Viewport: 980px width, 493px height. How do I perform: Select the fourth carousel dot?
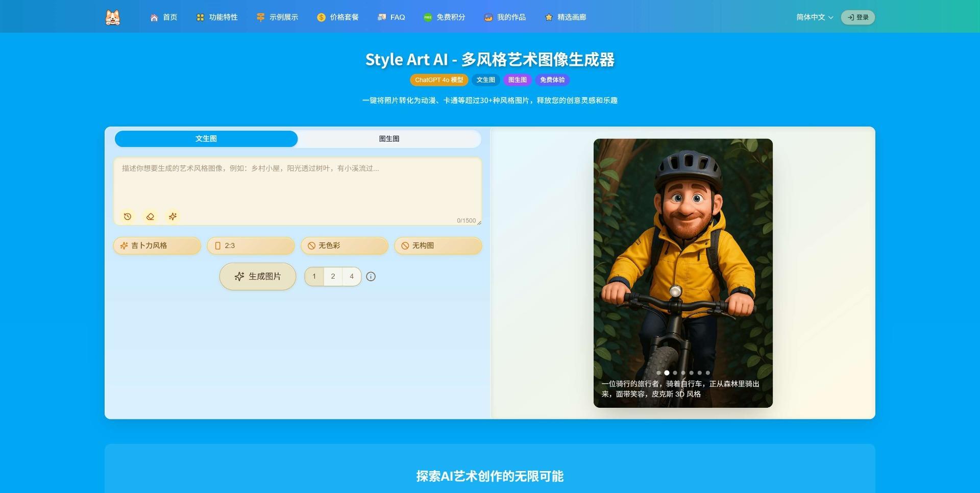(x=683, y=373)
